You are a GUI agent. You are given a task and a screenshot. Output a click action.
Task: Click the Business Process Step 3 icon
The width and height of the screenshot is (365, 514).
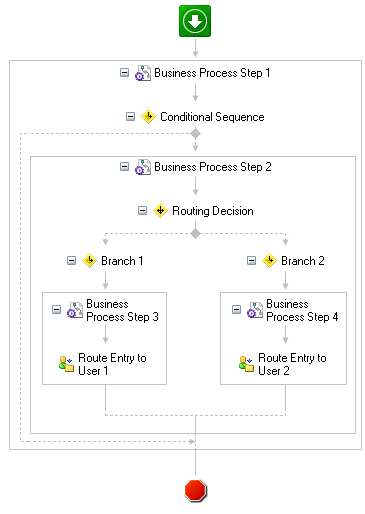click(x=75, y=310)
